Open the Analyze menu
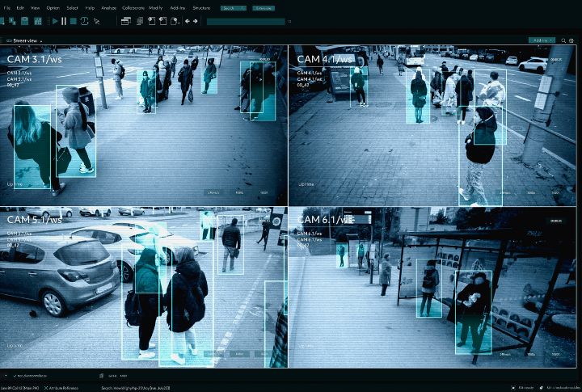582x392 pixels. click(108, 8)
